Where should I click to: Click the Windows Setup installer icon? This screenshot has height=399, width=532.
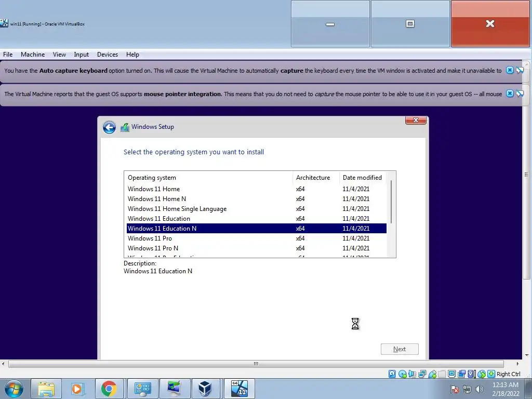(125, 127)
